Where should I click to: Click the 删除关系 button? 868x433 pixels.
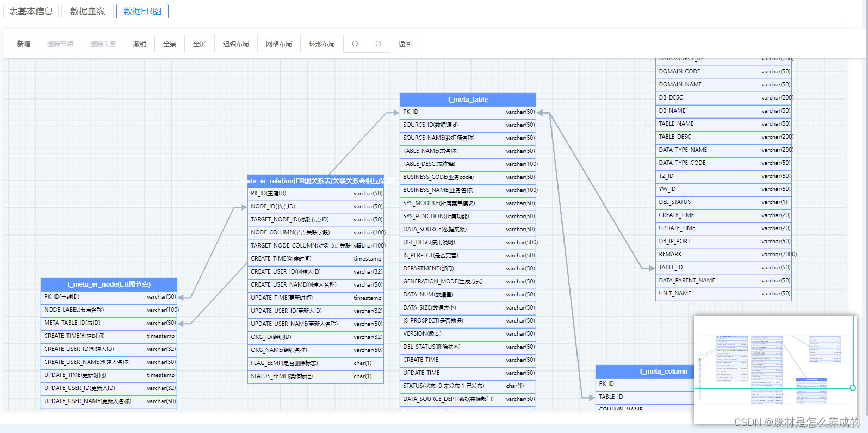point(103,44)
